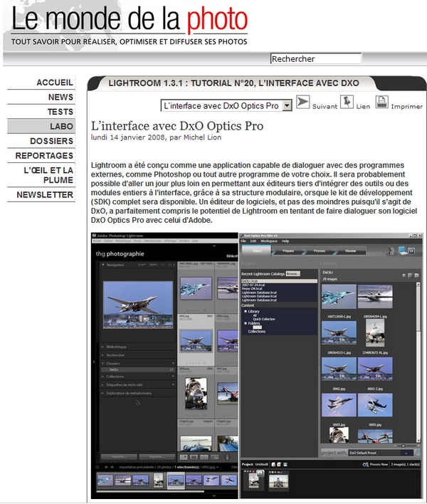Expand the Explorateur de métadonnées panel

(x=103, y=393)
